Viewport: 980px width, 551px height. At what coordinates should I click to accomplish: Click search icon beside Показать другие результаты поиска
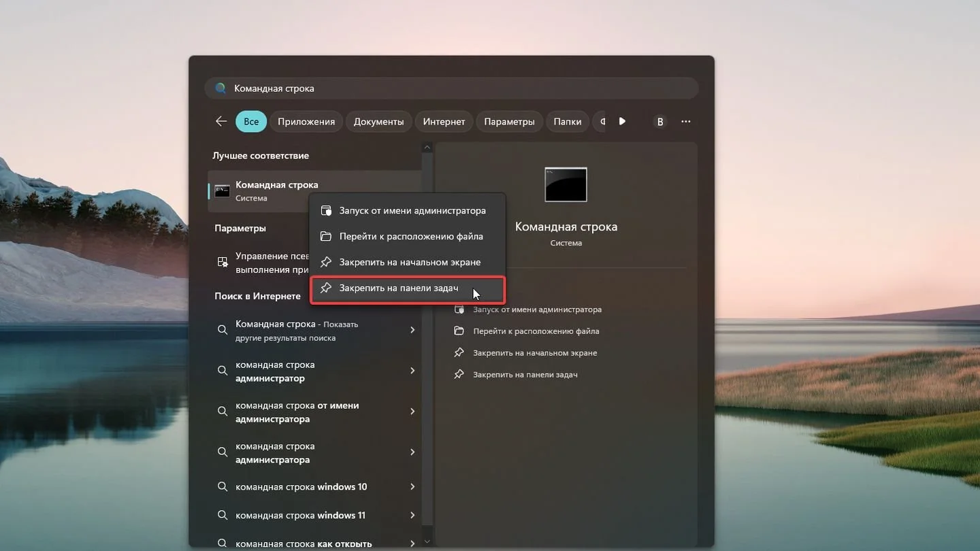(222, 330)
